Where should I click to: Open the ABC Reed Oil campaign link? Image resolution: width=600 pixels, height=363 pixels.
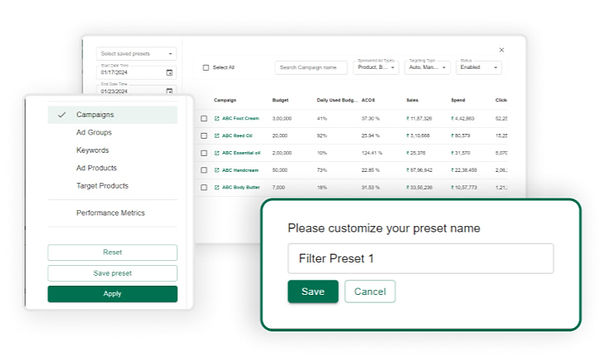coord(237,136)
